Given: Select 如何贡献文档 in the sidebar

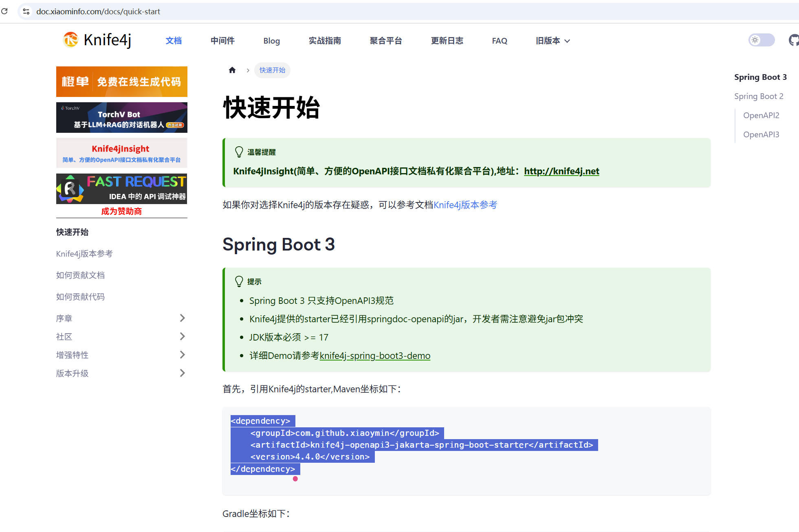Looking at the screenshot, I should [x=80, y=275].
